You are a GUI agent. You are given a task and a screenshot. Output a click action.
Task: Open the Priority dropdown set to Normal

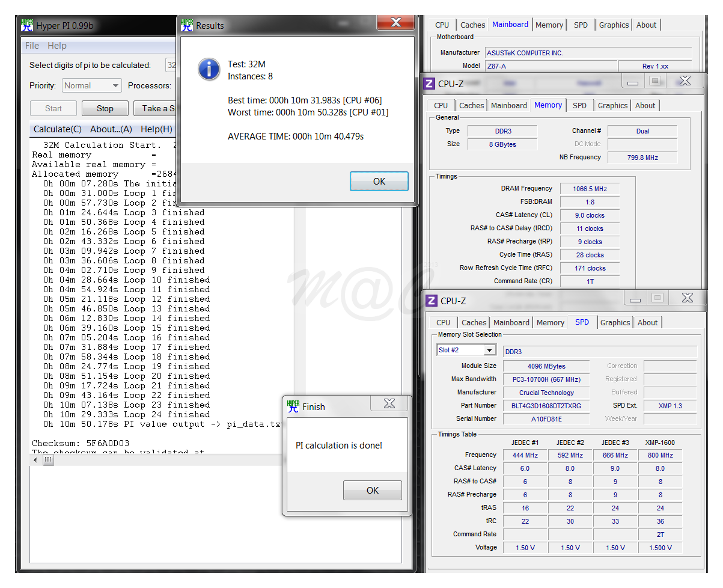click(x=91, y=85)
